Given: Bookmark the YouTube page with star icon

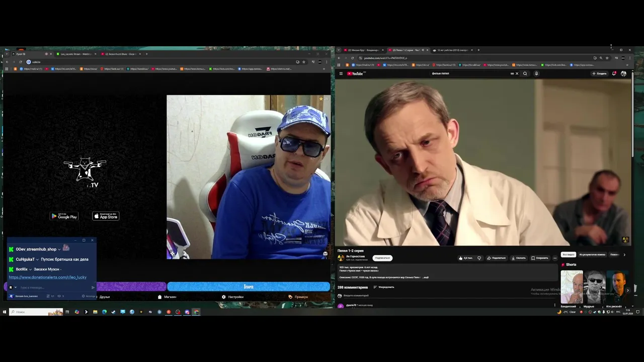Looking at the screenshot, I should coord(607,58).
